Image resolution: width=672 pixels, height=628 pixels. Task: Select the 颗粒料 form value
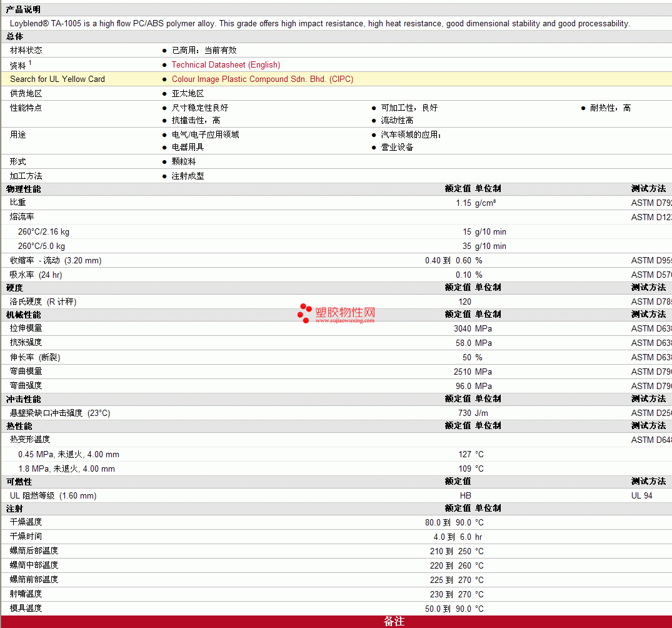coord(184,162)
